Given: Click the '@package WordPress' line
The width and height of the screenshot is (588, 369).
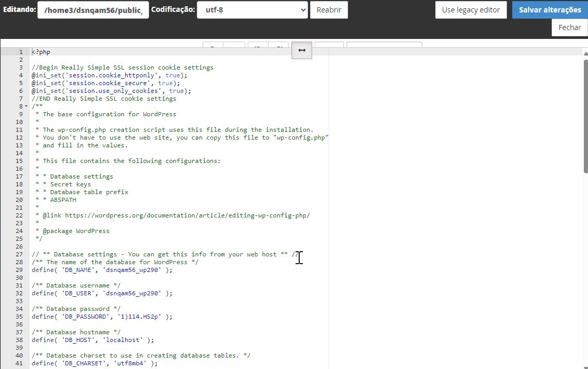Looking at the screenshot, I should (x=72, y=231).
